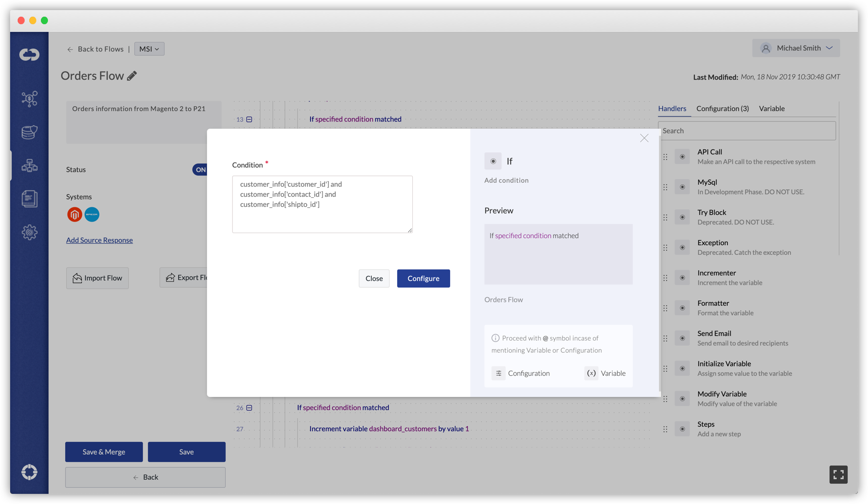Collapse line 13 in the flow

pyautogui.click(x=249, y=120)
